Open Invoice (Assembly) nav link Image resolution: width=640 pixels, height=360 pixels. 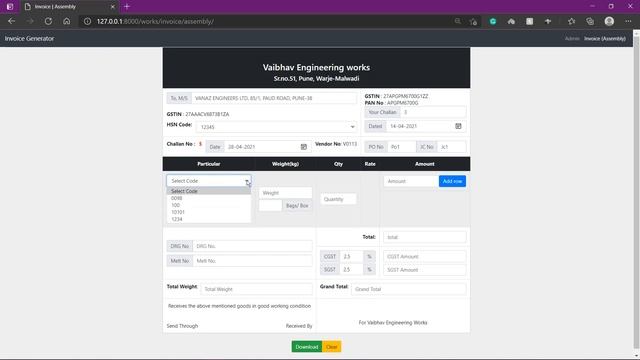604,38
